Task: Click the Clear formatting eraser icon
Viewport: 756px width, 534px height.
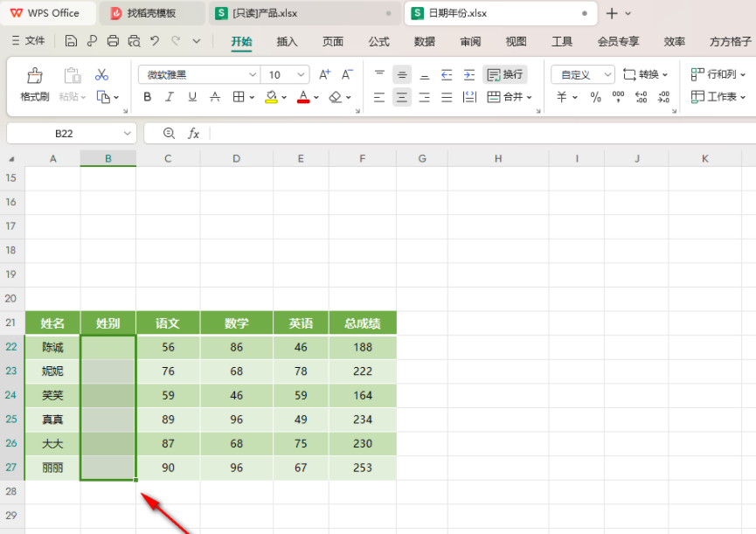Action: 335,97
